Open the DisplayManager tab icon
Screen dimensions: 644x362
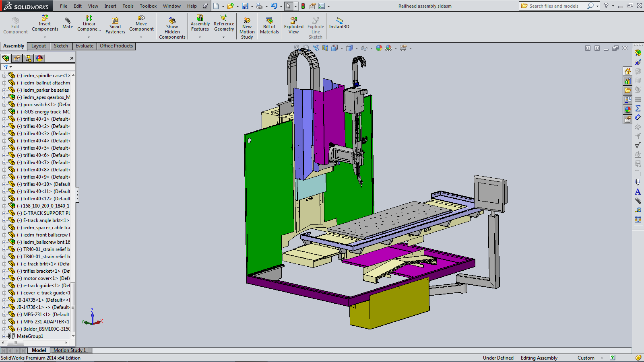39,58
